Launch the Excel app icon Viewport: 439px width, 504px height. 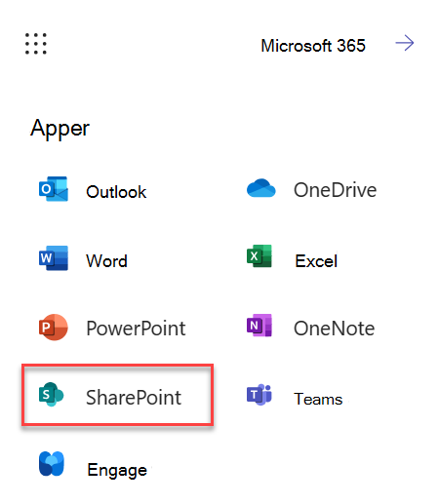pyautogui.click(x=259, y=256)
